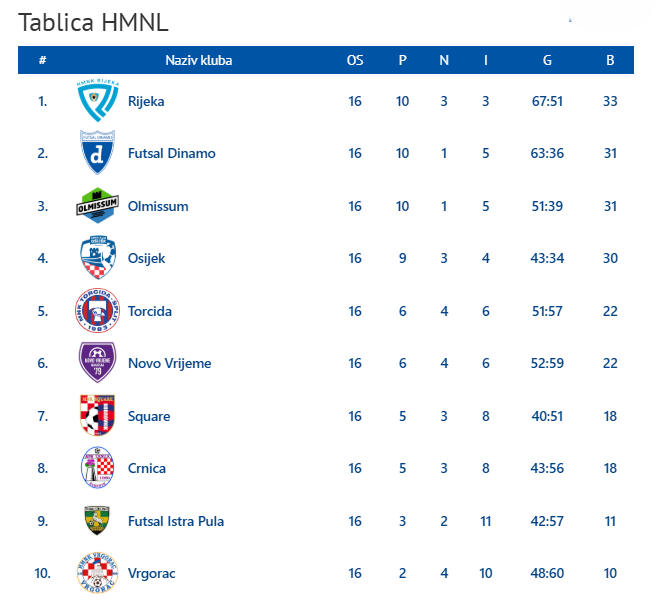Open the Olmissum team name link
658x600 pixels.
click(x=158, y=206)
